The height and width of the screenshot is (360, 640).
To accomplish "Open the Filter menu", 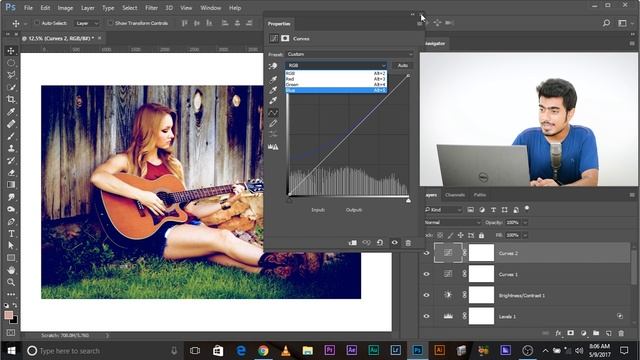I will click(151, 8).
